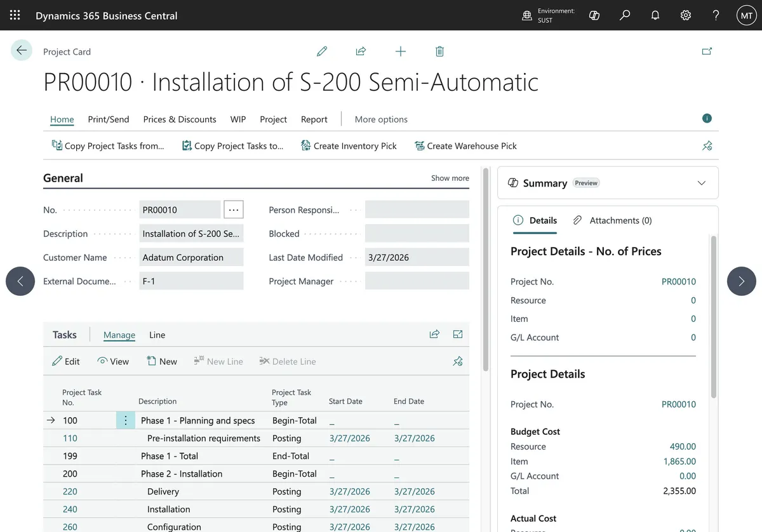Open row menu for task 100
The width and height of the screenshot is (762, 532).
126,420
